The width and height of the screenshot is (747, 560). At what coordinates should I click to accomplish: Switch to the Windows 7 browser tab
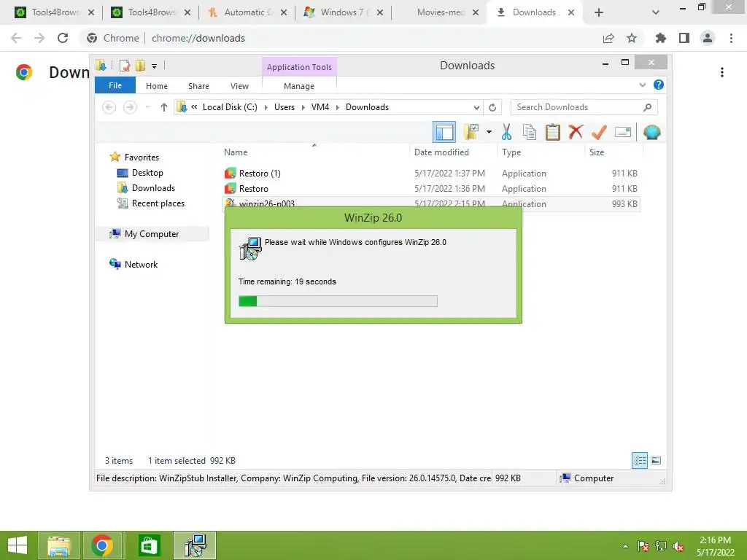[x=344, y=12]
